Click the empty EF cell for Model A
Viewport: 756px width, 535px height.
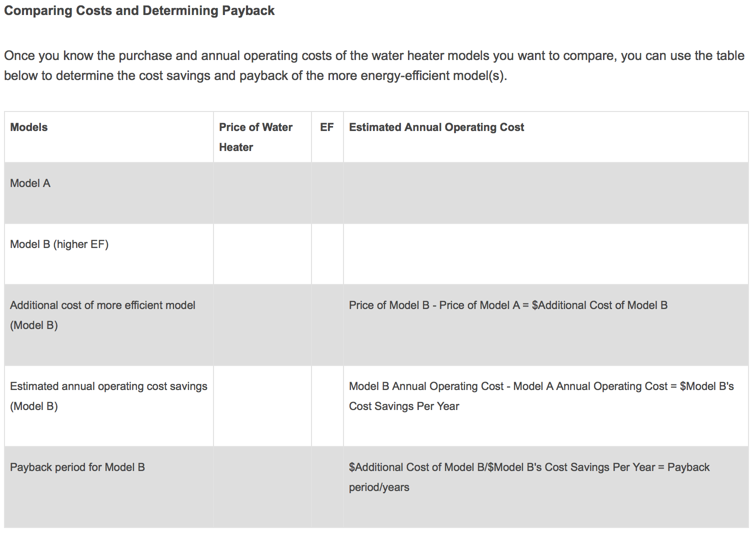tap(327, 193)
